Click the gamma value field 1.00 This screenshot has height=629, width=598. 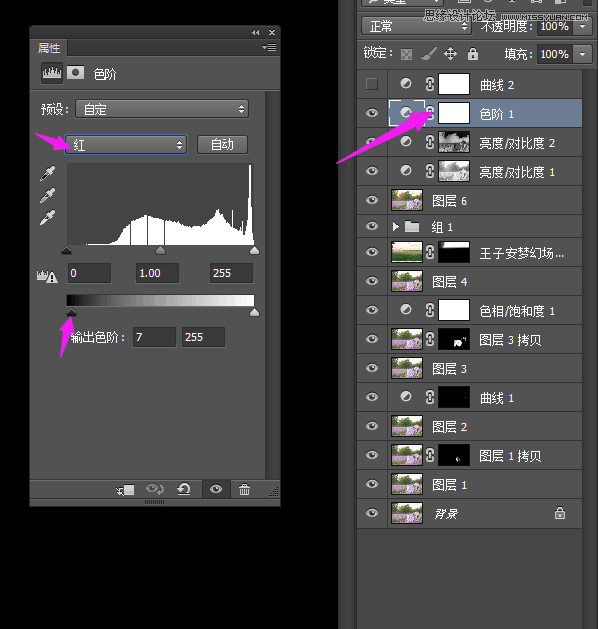pos(157,274)
